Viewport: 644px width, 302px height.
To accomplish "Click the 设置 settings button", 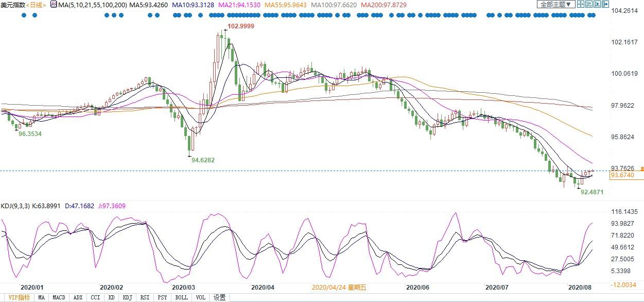I will coord(220,297).
